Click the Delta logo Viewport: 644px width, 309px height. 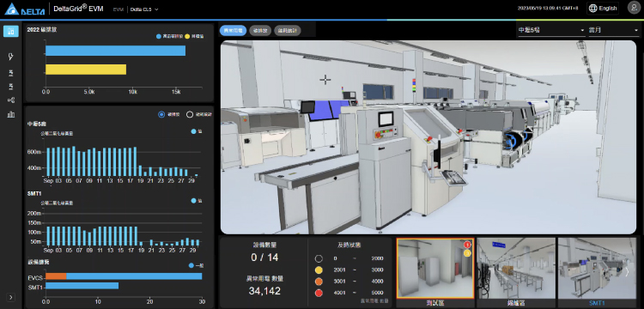25,9
